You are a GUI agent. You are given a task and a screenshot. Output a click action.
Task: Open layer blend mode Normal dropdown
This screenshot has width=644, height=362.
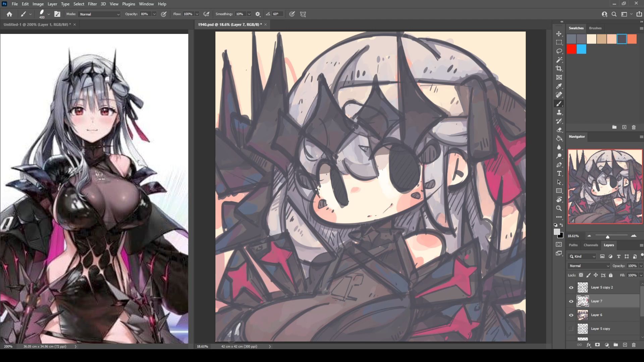tap(589, 266)
